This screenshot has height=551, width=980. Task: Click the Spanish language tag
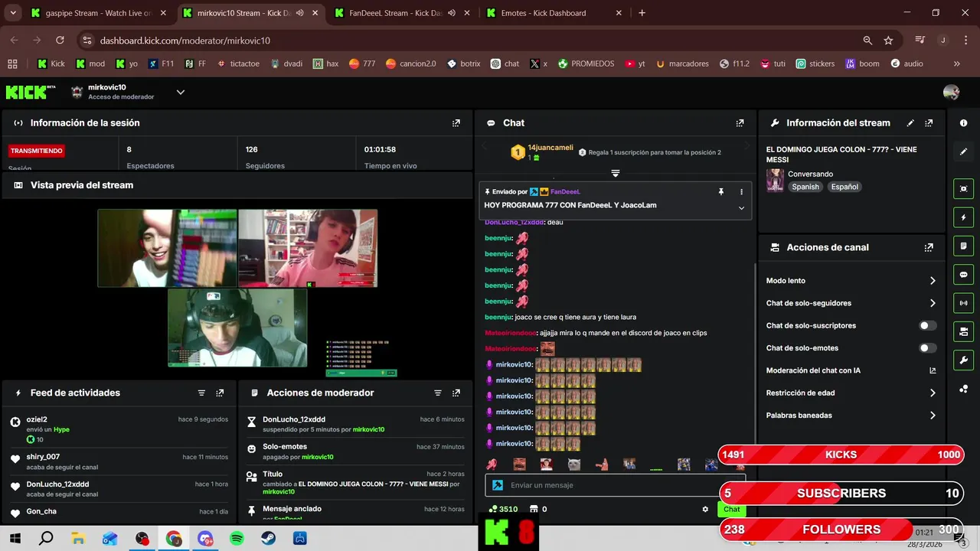(805, 187)
